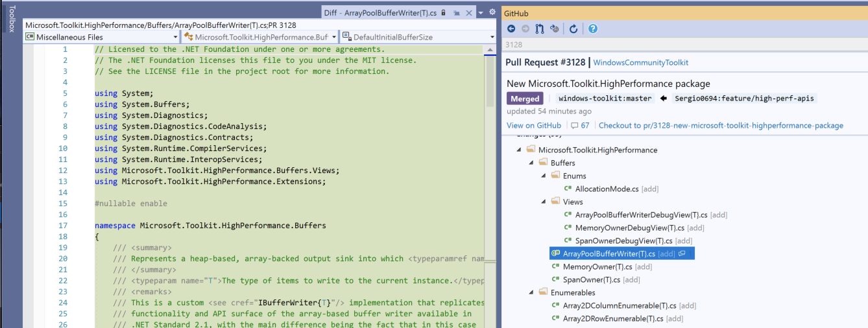This screenshot has height=328, width=868.
Task: Open MemoryOwnerDebugView{T}.cs file
Action: click(x=630, y=228)
